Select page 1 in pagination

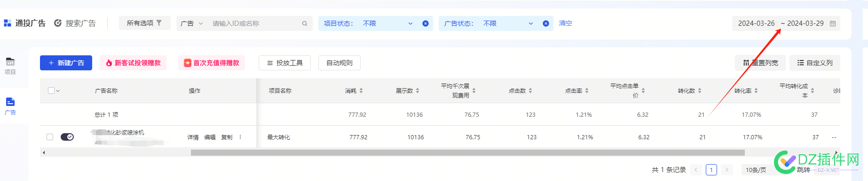(711, 170)
